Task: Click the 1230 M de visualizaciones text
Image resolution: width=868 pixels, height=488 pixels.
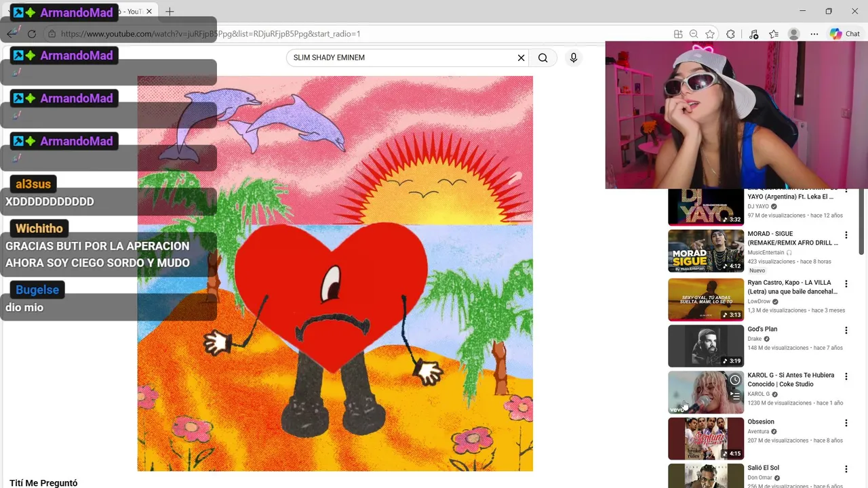Action: [x=780, y=403]
